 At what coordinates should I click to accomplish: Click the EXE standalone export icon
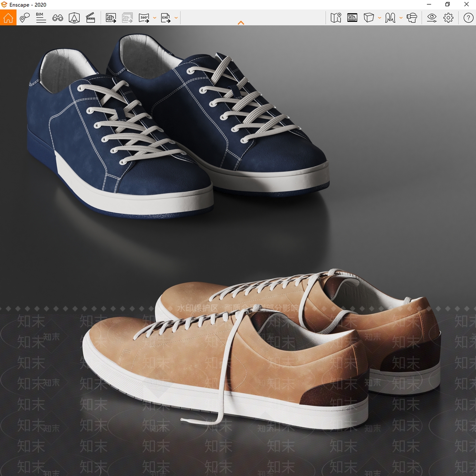point(166,18)
